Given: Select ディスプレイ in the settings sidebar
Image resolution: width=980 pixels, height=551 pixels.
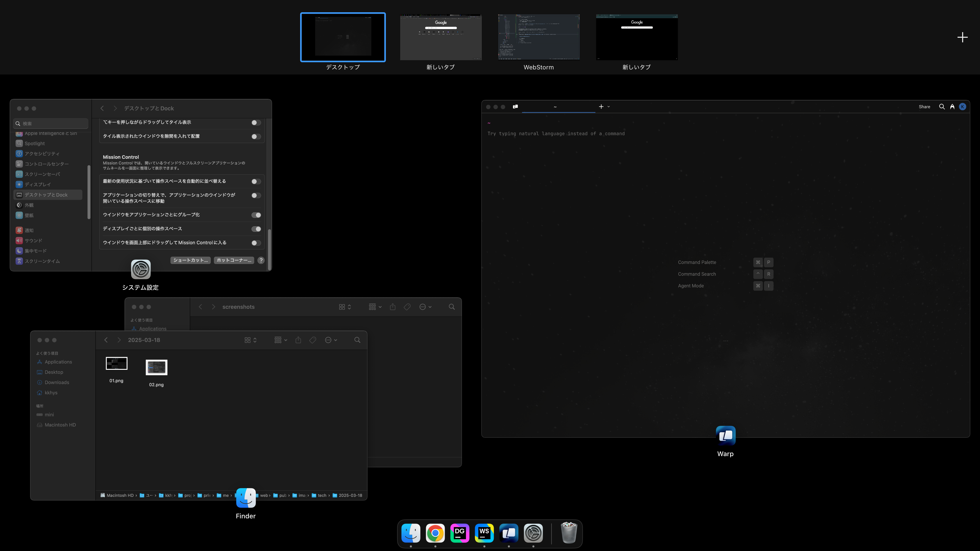Looking at the screenshot, I should click(37, 184).
